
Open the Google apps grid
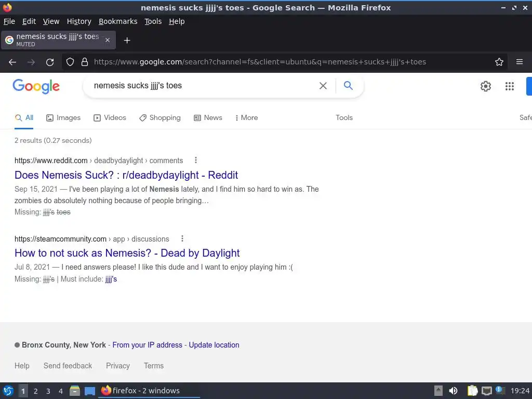click(509, 86)
